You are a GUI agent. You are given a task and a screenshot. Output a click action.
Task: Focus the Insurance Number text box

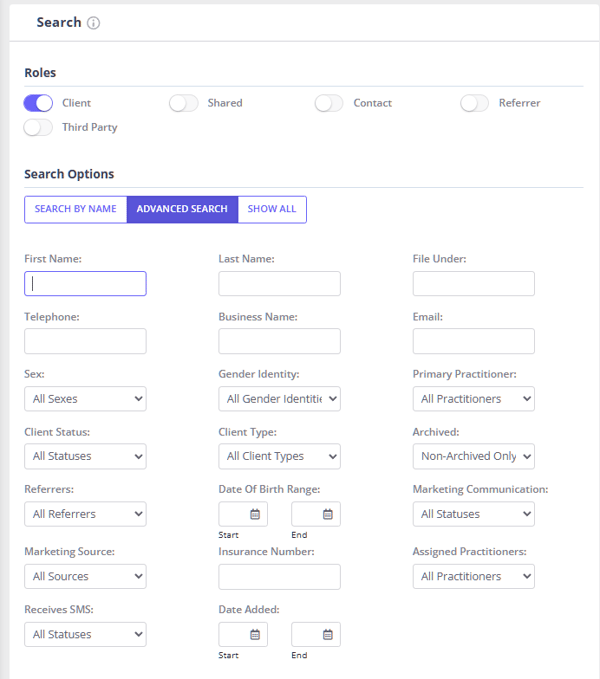279,576
